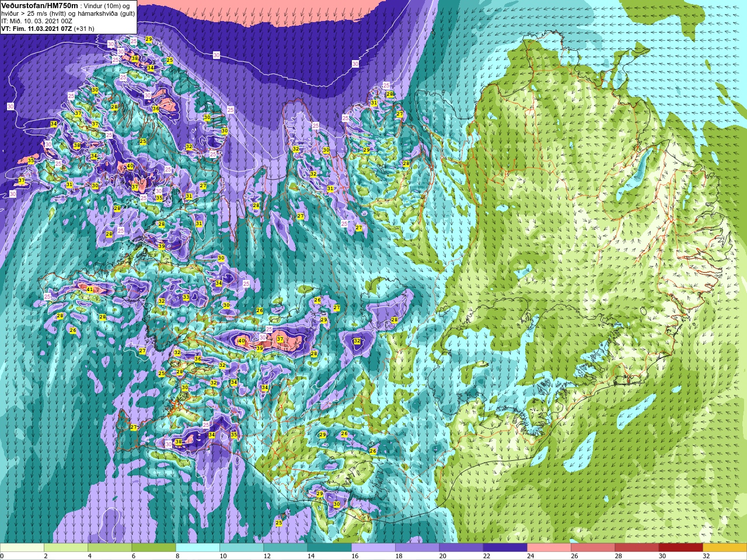The width and height of the screenshot is (747, 560).
Task: Click the bold title "Veðurstofan/HM750m"
Action: pyautogui.click(x=40, y=6)
